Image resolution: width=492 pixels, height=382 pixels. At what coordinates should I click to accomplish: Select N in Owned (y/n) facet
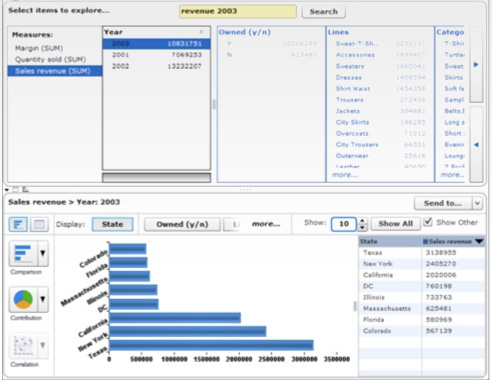click(x=271, y=55)
